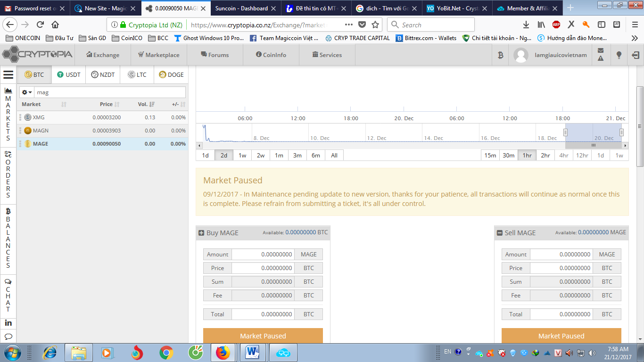This screenshot has height=362, width=644.
Task: Sort the market list by Market column
Action: click(44, 104)
